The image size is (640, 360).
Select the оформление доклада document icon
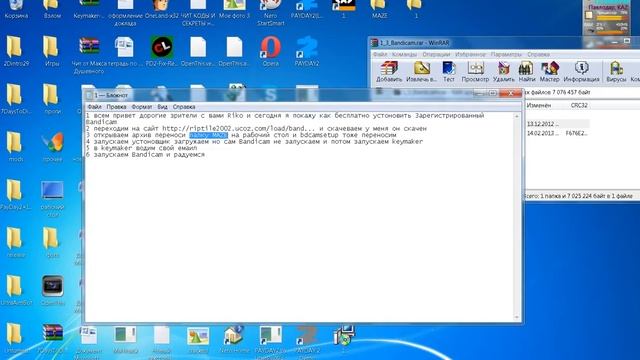[x=125, y=12]
